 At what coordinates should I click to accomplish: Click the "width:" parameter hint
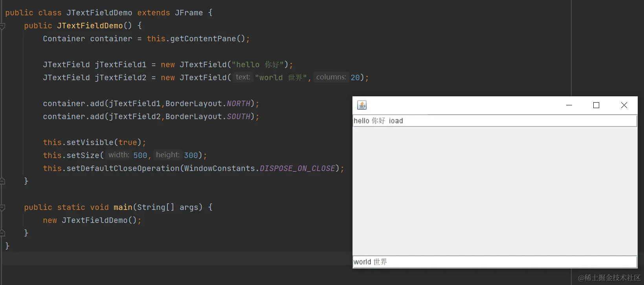pos(119,155)
